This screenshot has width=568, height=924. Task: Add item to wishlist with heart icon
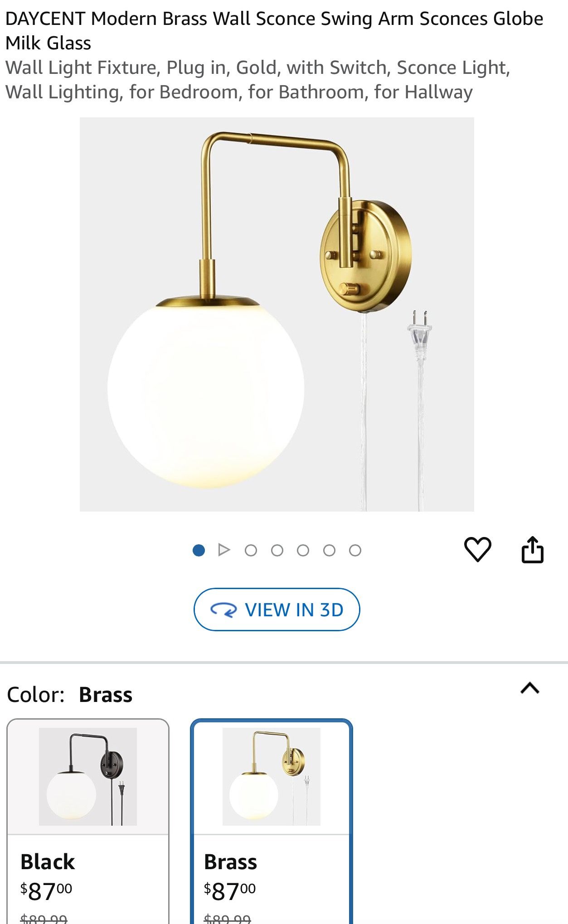(478, 549)
